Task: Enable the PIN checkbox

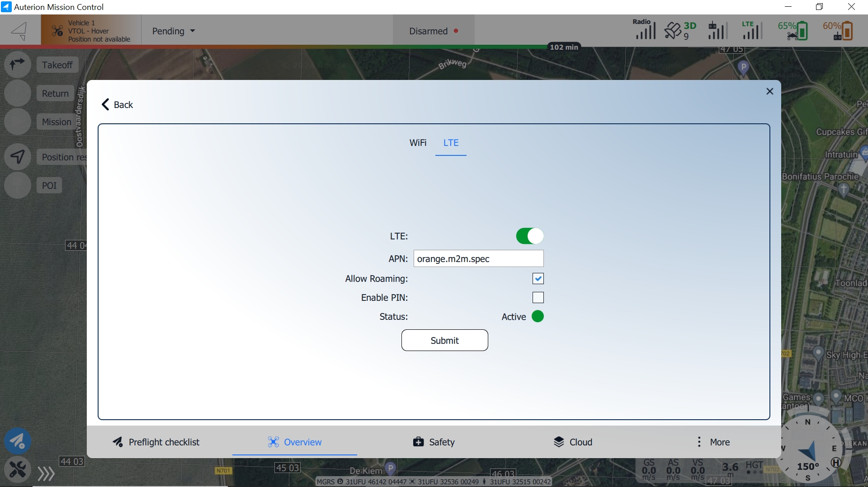Action: pyautogui.click(x=538, y=298)
